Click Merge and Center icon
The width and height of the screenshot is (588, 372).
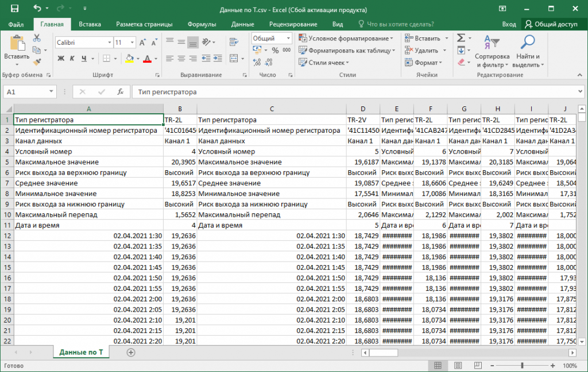click(x=234, y=59)
